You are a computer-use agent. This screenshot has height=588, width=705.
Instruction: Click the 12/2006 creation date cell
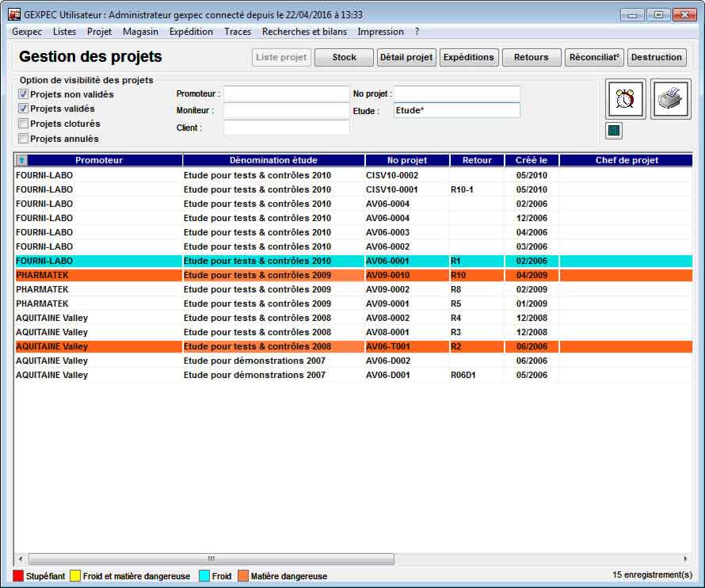click(532, 218)
